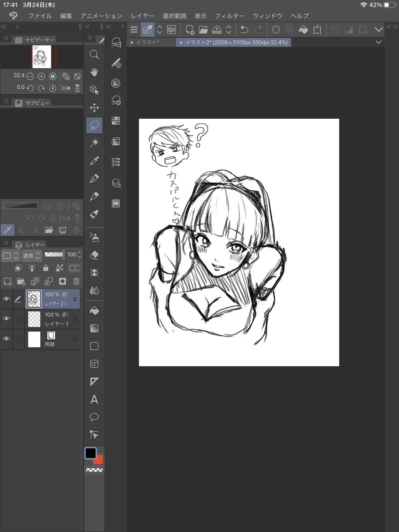This screenshot has height=532, width=399.
Task: Tick the checkbox beside 用紙 layer
Action: (19, 339)
